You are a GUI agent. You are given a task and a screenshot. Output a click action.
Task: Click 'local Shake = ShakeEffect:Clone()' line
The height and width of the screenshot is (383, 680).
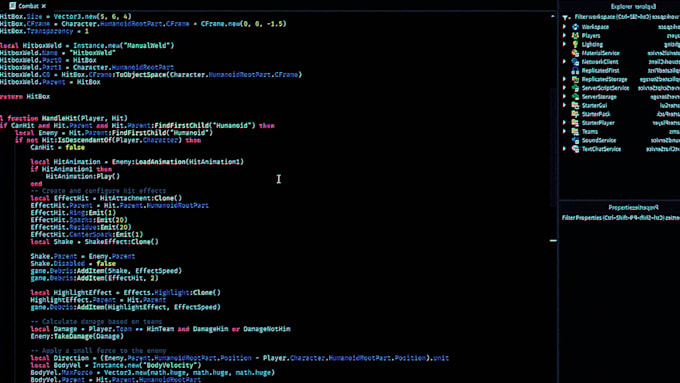tap(94, 242)
